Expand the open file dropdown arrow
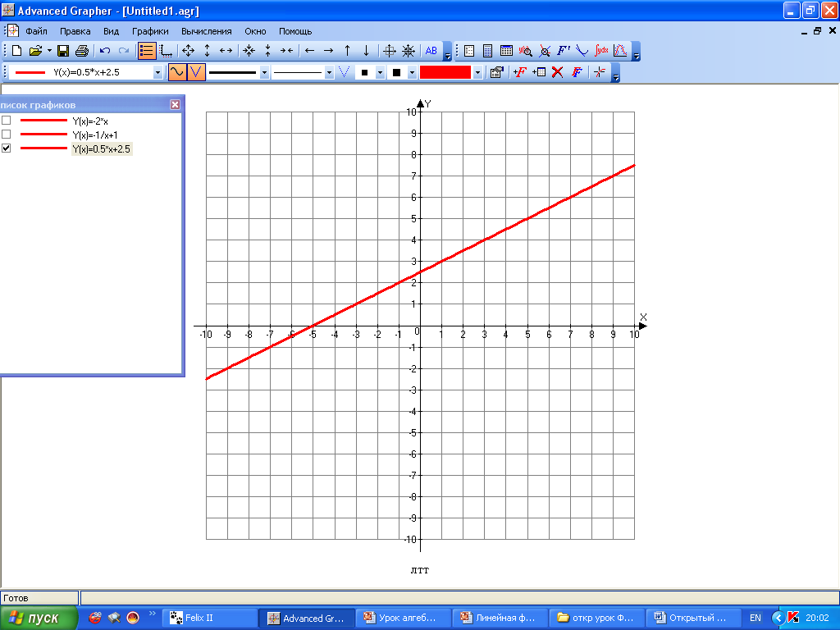This screenshot has height=630, width=840. 49,51
